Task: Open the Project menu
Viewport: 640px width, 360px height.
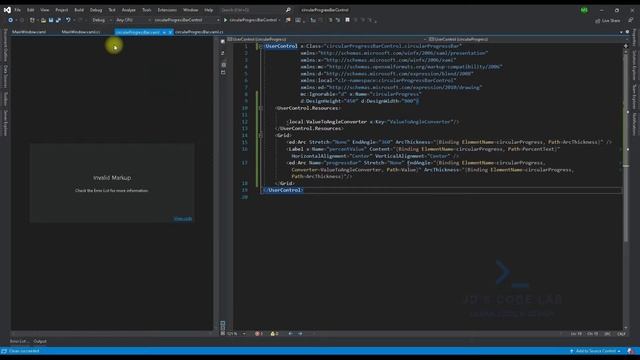Action: pyautogui.click(x=62, y=10)
